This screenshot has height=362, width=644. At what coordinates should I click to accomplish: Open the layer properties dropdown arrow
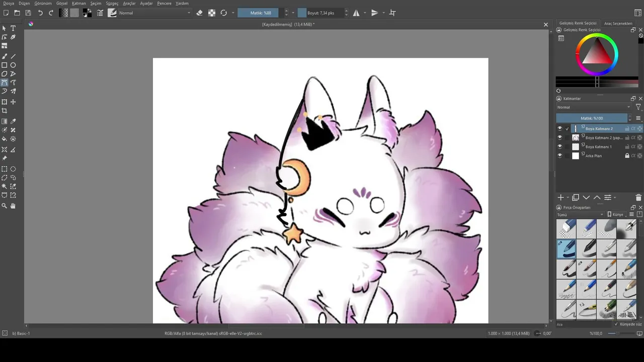614,198
